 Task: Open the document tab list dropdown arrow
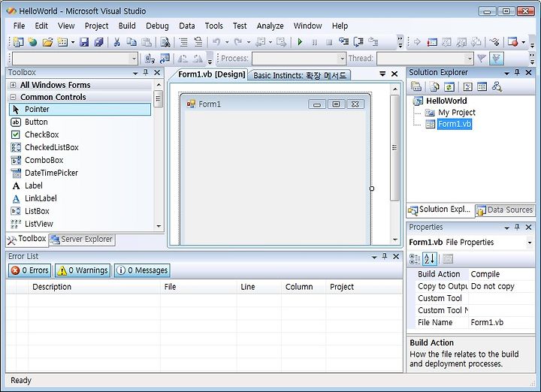pyautogui.click(x=382, y=74)
